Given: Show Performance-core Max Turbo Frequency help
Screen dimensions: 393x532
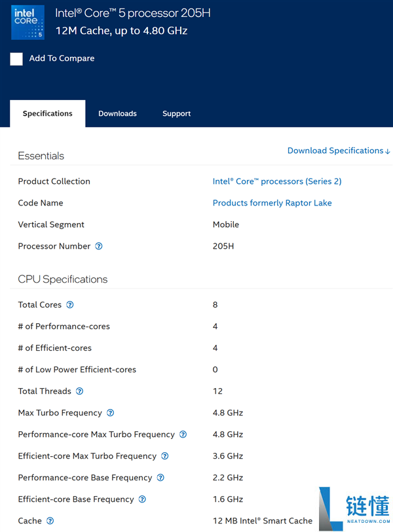Looking at the screenshot, I should (x=183, y=434).
